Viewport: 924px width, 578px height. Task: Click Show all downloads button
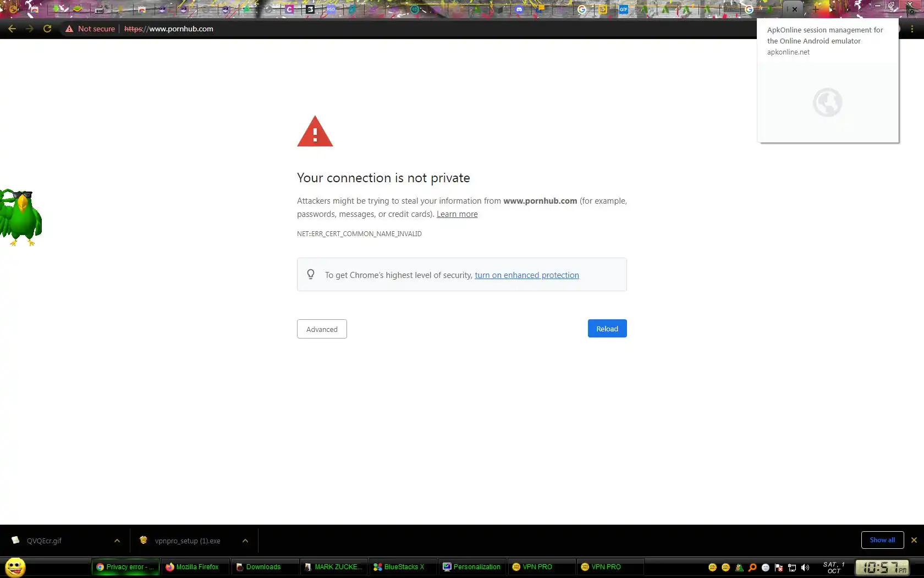(882, 540)
